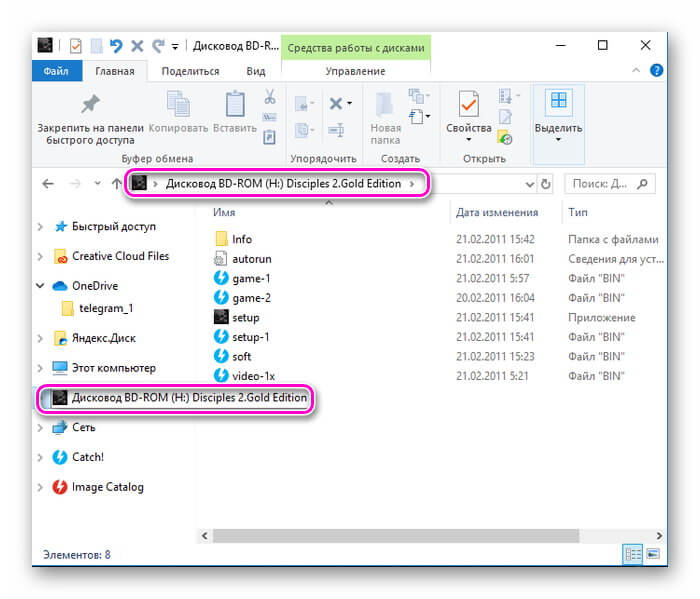Select the autorun file
The image size is (700, 599).
tap(243, 259)
